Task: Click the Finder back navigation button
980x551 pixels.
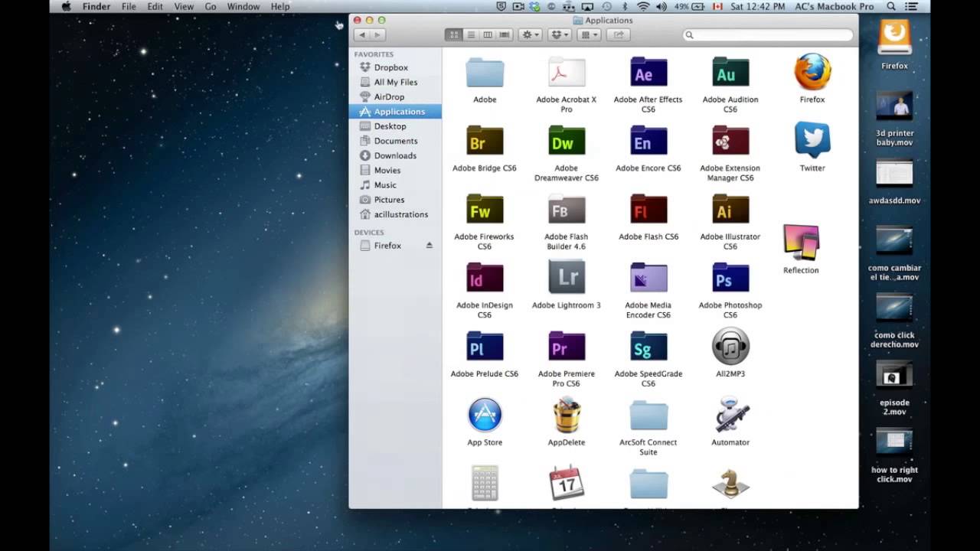Action: point(362,34)
